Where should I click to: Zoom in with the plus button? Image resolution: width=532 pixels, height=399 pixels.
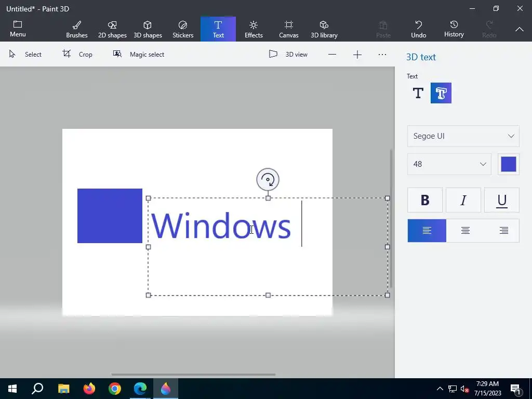pos(357,55)
